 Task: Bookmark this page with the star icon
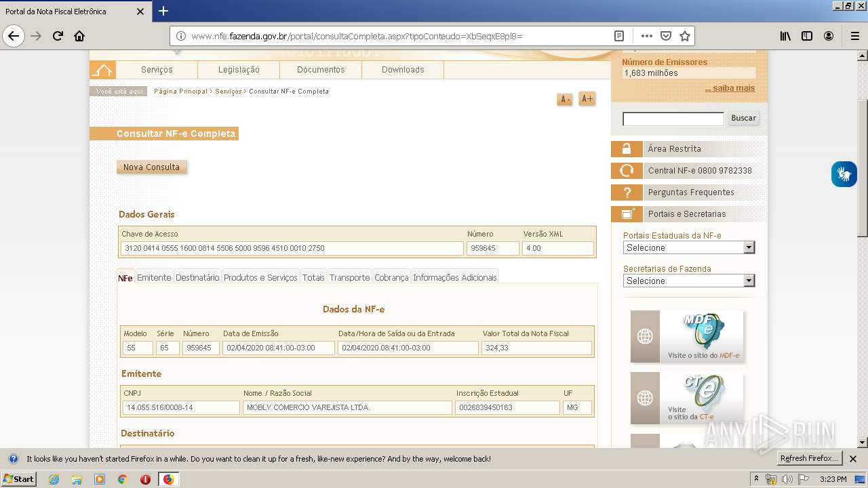tap(685, 36)
